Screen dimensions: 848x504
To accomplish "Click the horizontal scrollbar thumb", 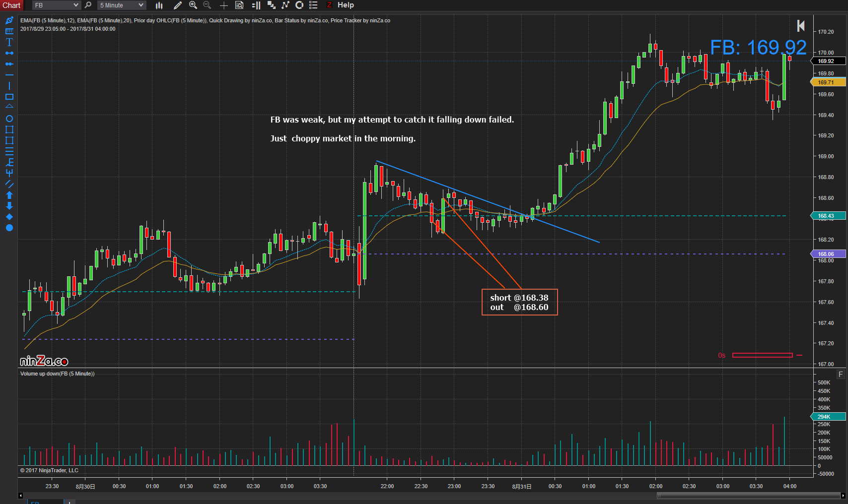I will click(x=748, y=496).
